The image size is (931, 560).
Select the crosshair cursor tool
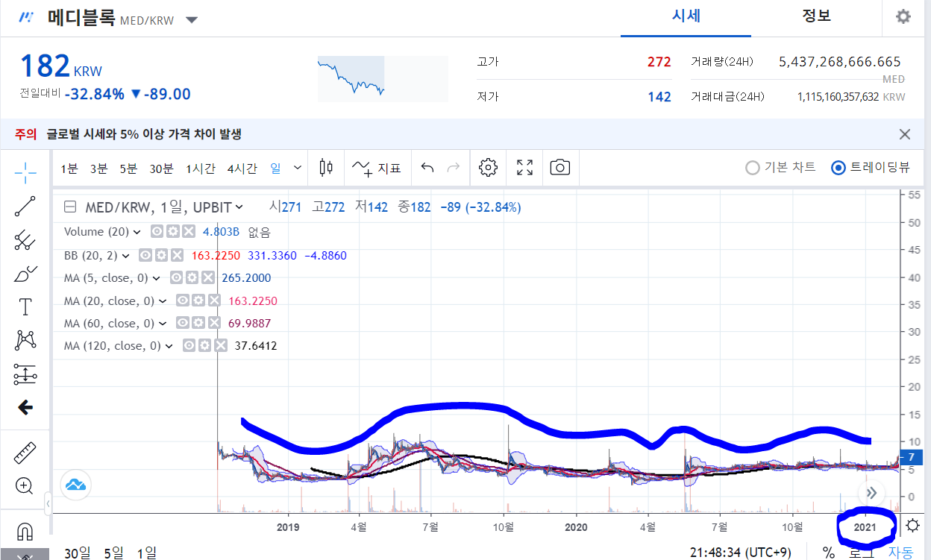tap(25, 172)
